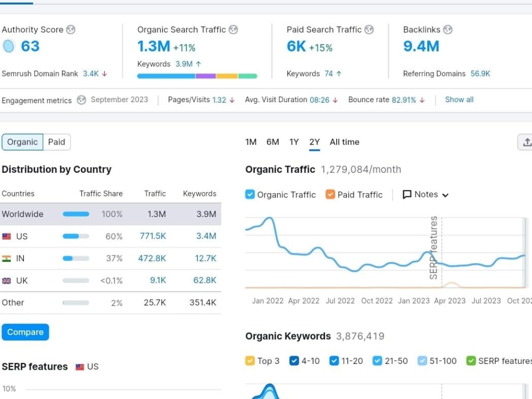Click the Pages/Visits value 1.32

[219, 100]
